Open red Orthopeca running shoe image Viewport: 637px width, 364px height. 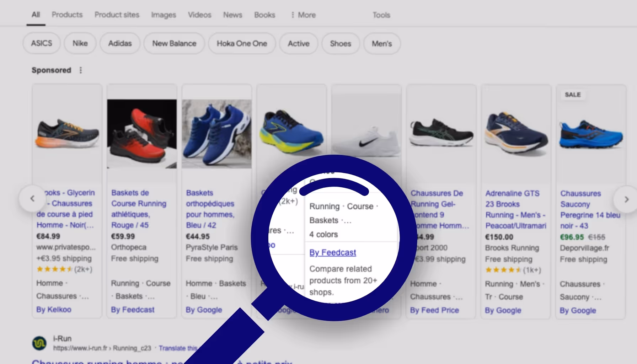(142, 134)
